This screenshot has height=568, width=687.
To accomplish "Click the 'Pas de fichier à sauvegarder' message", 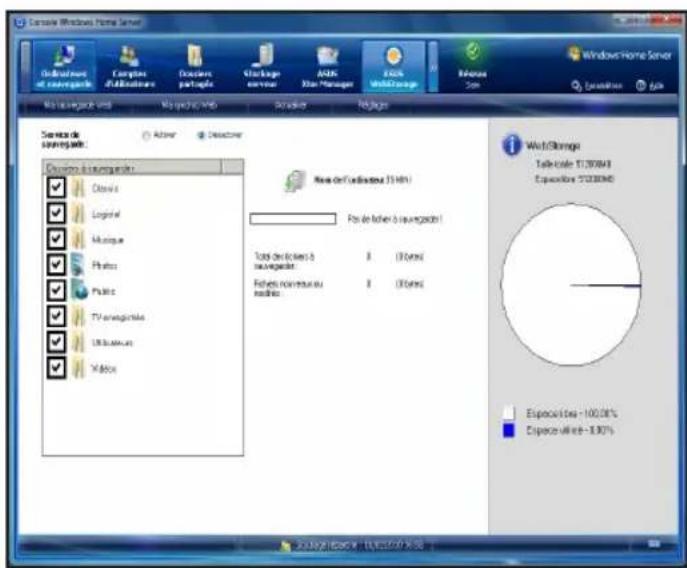I will tap(395, 219).
